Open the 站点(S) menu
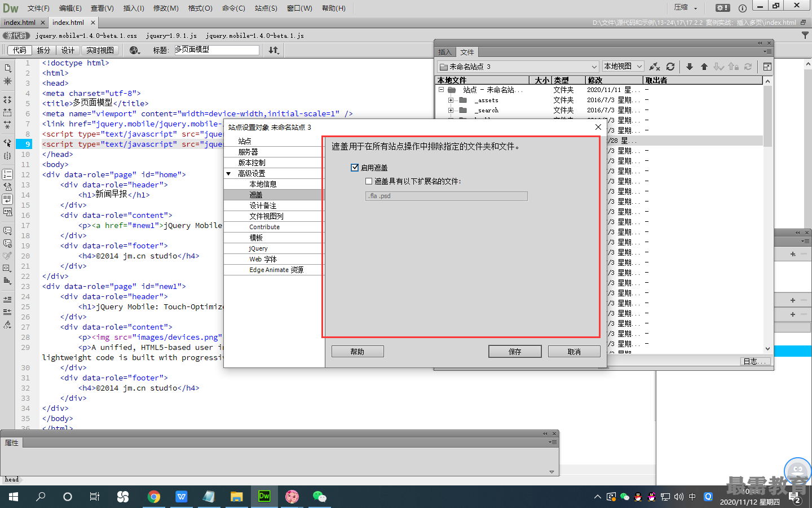Image resolution: width=812 pixels, height=508 pixels. coord(266,8)
